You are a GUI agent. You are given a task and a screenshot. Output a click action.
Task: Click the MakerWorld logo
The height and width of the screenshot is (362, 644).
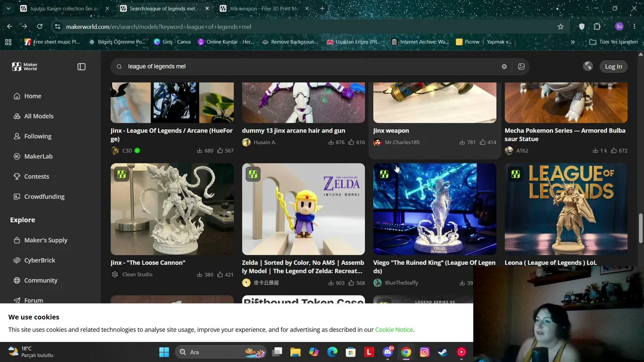coord(25,66)
